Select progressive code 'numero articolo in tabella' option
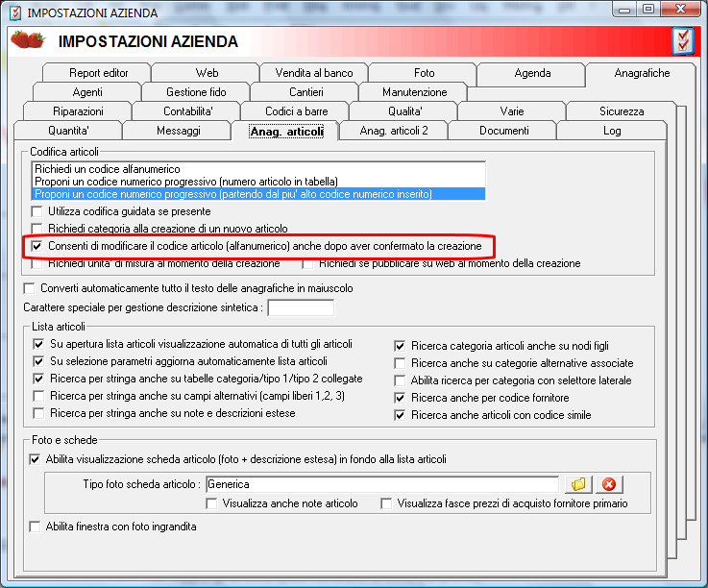Screen dimensions: 708x588 click(258, 182)
